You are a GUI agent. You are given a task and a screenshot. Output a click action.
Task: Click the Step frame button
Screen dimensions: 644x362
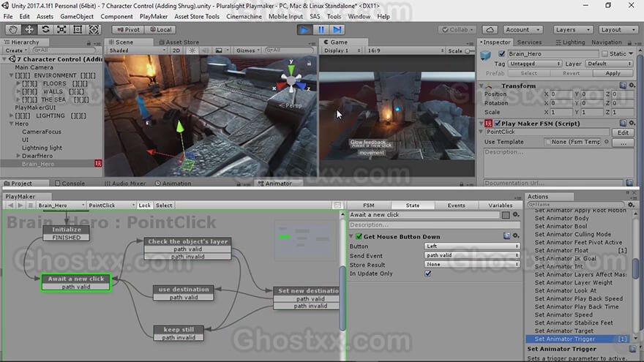pos(337,29)
